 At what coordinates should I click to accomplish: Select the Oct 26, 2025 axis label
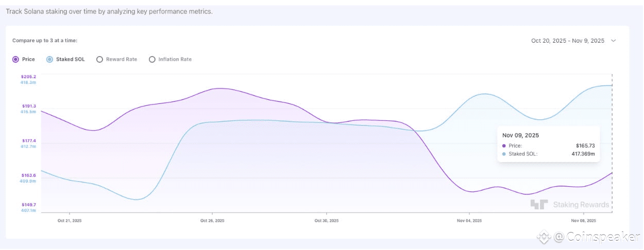212,221
